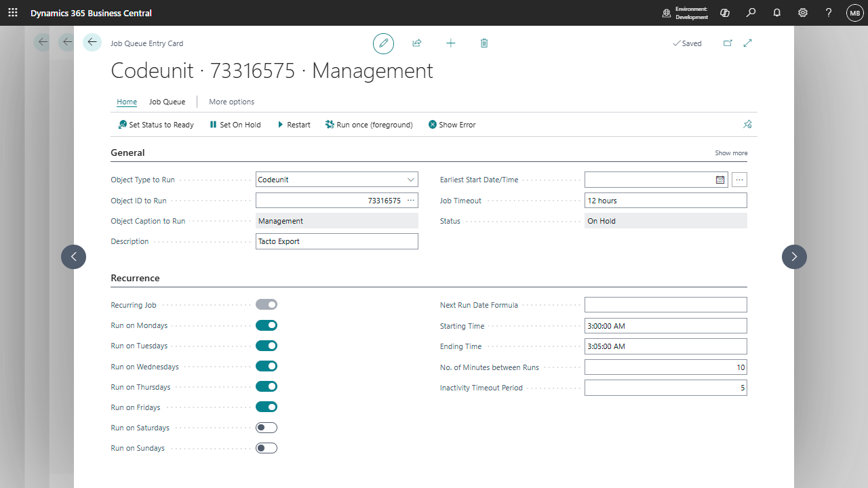This screenshot has width=868, height=488.
Task: Click the Ending Time field
Action: (x=666, y=346)
